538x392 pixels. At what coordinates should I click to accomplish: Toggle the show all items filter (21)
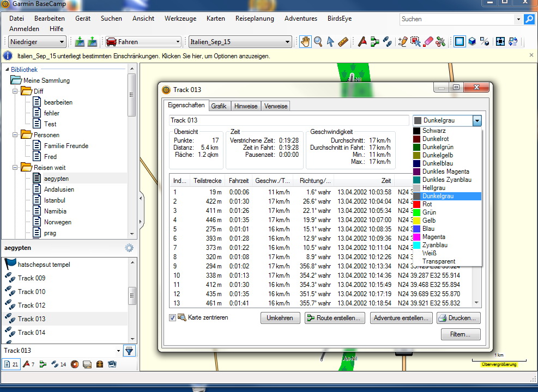[x=11, y=364]
